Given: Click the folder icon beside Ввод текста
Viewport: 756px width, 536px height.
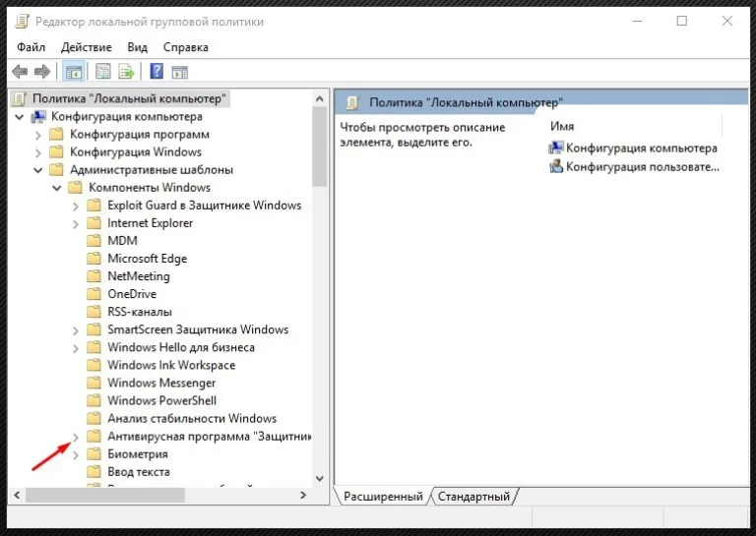Looking at the screenshot, I should [x=94, y=471].
